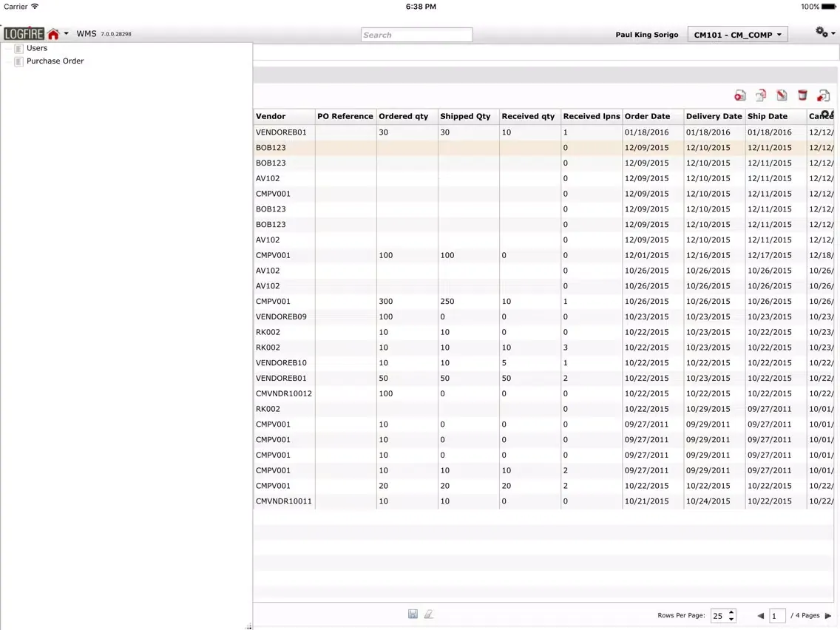The height and width of the screenshot is (630, 840).
Task: Click the Search input field
Action: [x=416, y=35]
